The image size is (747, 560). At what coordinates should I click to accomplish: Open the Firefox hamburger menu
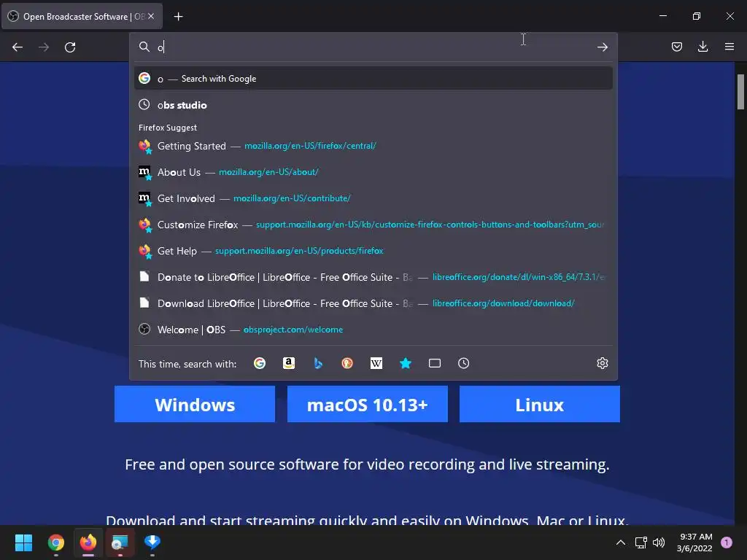729,47
